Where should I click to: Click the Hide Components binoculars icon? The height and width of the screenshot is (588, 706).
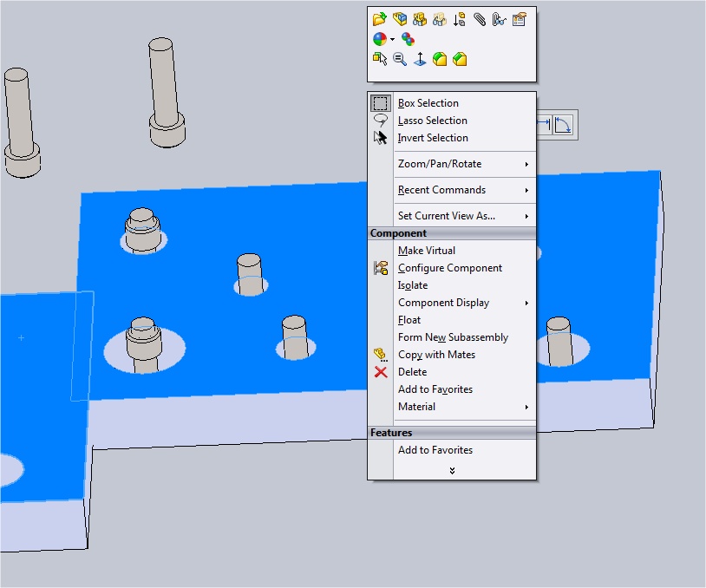[x=420, y=19]
